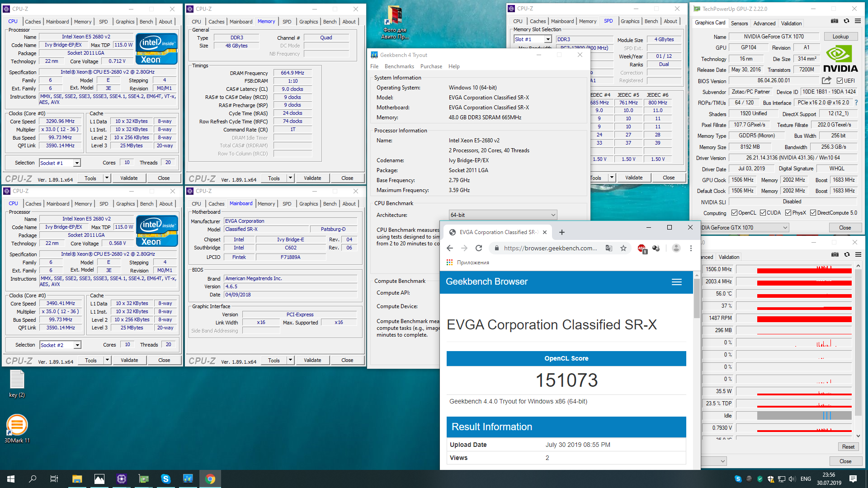
Task: Open the Benchmarks menu in Geekbench 4
Action: (399, 66)
